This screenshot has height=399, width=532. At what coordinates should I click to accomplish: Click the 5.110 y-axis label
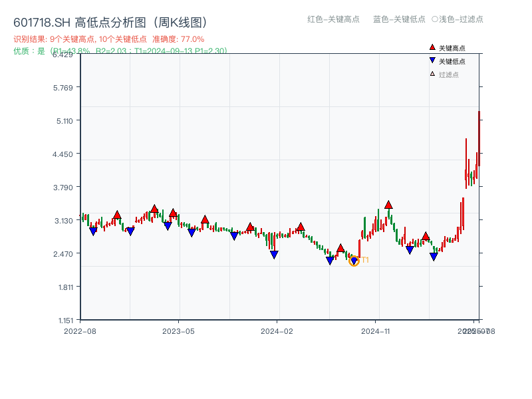(x=65, y=121)
